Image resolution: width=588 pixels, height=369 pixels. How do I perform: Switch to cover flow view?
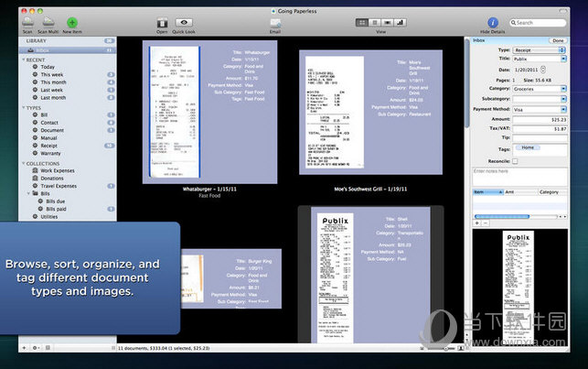tap(388, 23)
